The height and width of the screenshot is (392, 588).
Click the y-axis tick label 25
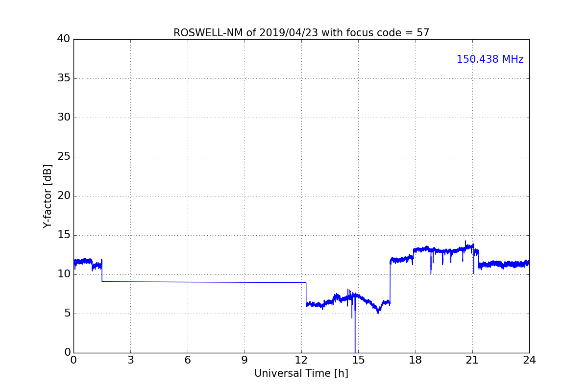63,157
